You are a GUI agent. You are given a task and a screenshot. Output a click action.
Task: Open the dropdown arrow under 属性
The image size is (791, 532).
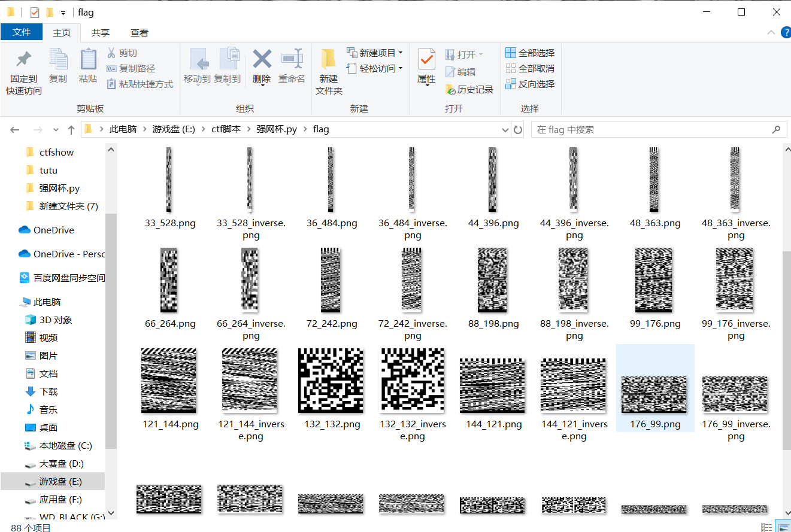(x=426, y=86)
